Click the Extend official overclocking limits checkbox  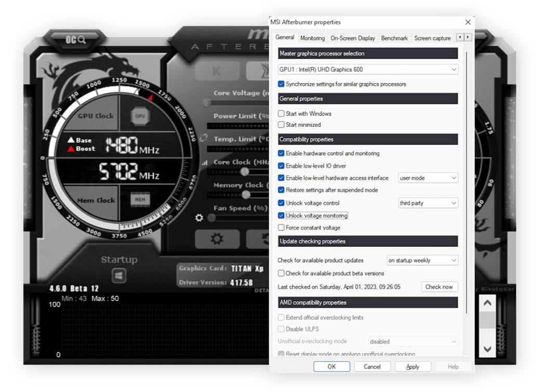[x=281, y=318]
